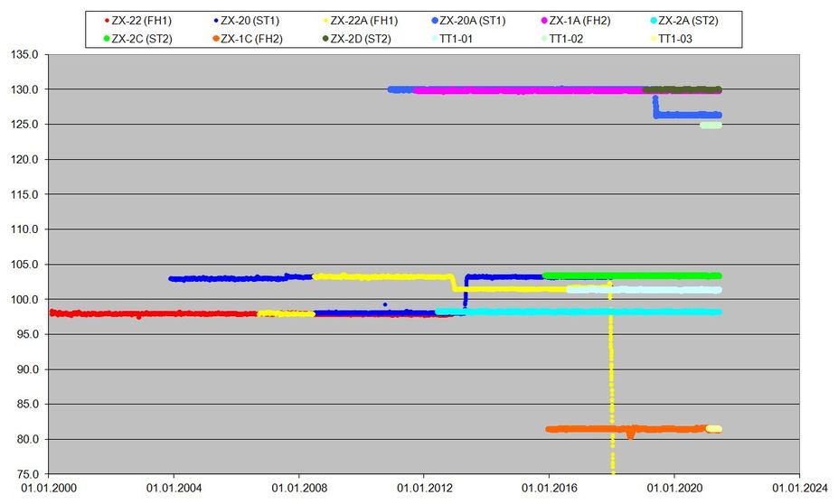Viewport: 838px width, 504px height.
Task: Click the 01.01.2004 x-axis date label
Action: pyautogui.click(x=174, y=489)
